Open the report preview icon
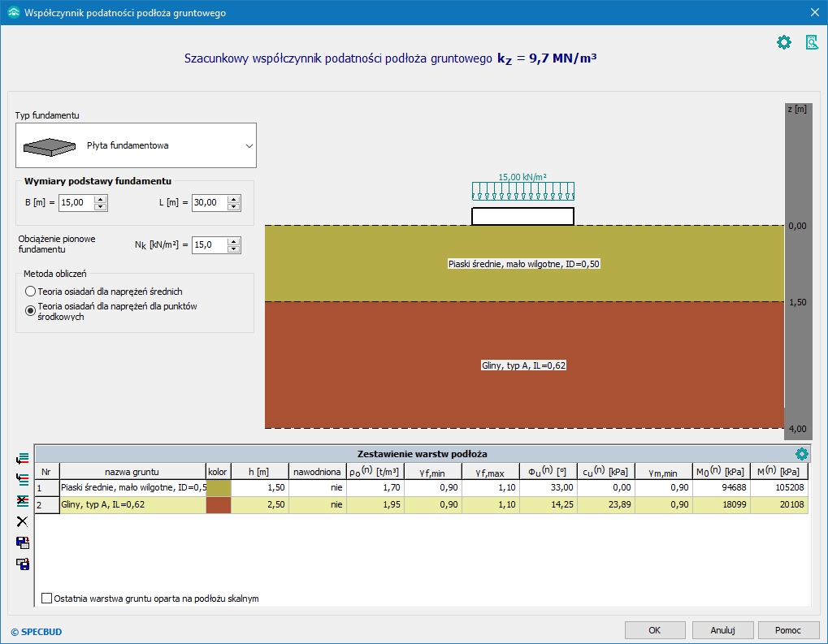This screenshot has height=644, width=828. [811, 42]
